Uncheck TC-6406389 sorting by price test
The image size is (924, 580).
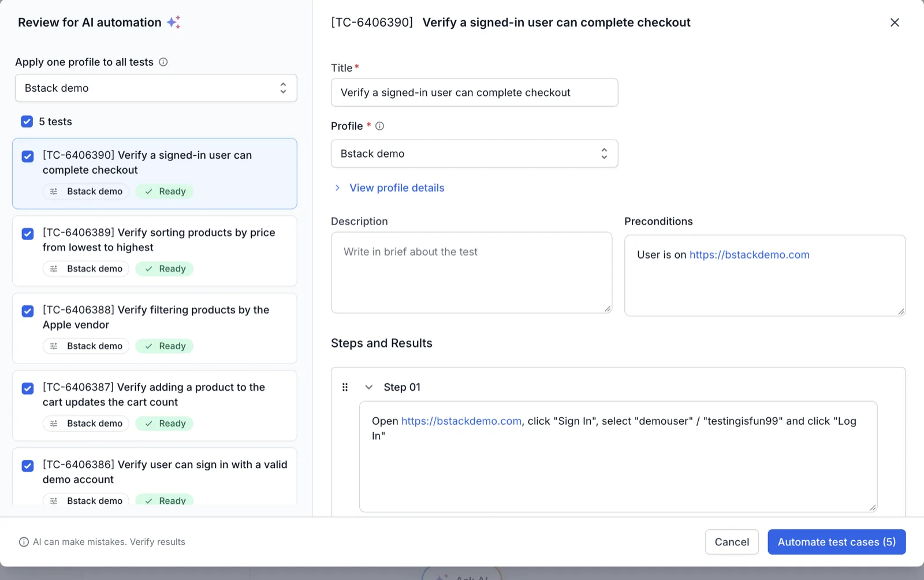coord(28,234)
